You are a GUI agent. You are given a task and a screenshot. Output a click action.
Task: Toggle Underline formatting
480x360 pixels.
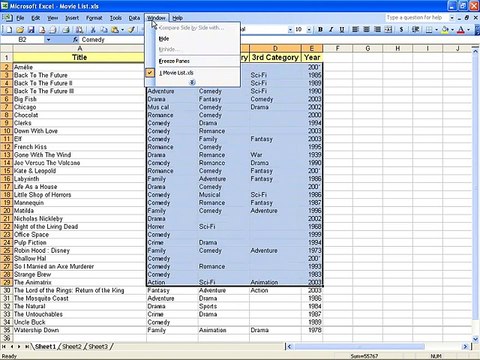pyautogui.click(x=342, y=30)
